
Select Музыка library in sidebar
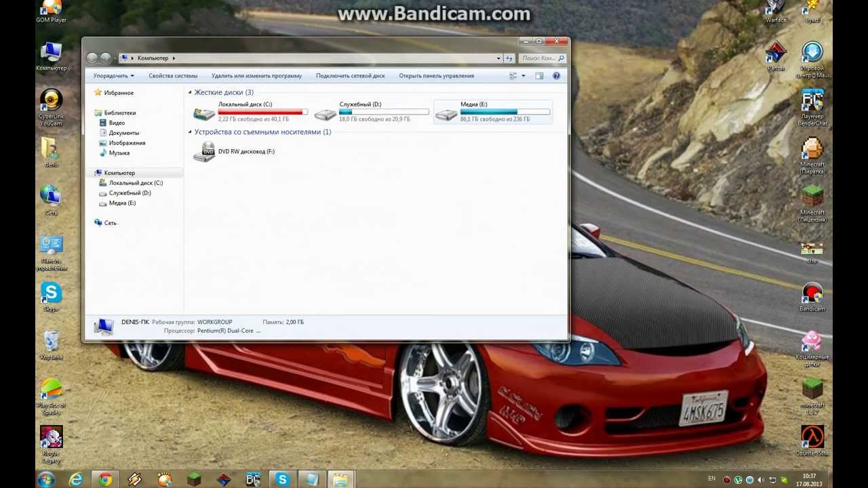coord(119,153)
